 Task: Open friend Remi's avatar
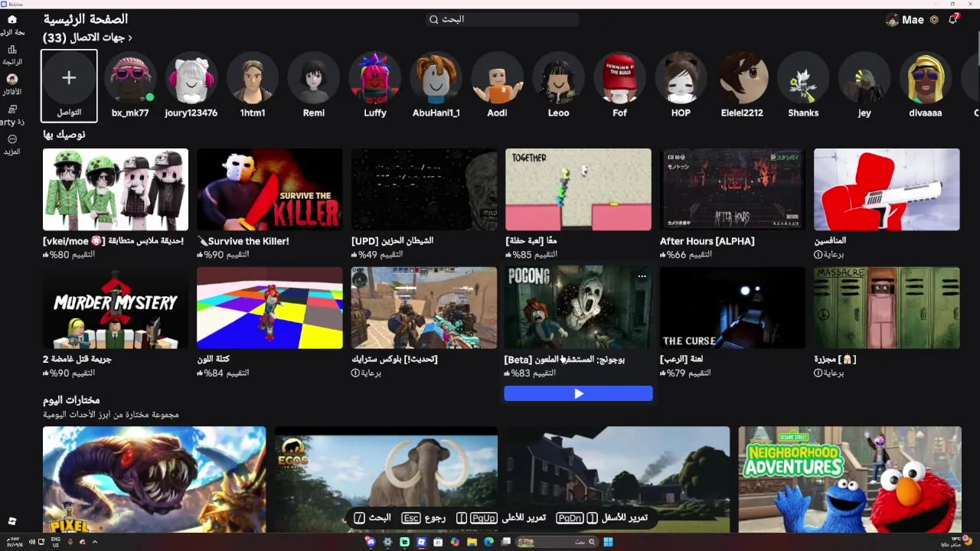tap(314, 78)
